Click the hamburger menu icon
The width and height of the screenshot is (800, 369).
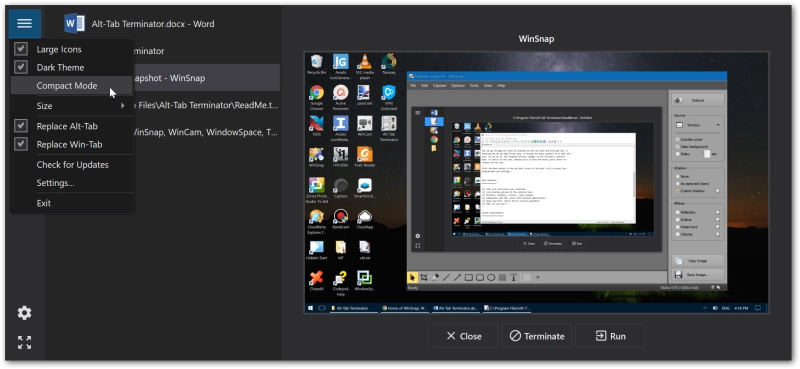(x=24, y=23)
